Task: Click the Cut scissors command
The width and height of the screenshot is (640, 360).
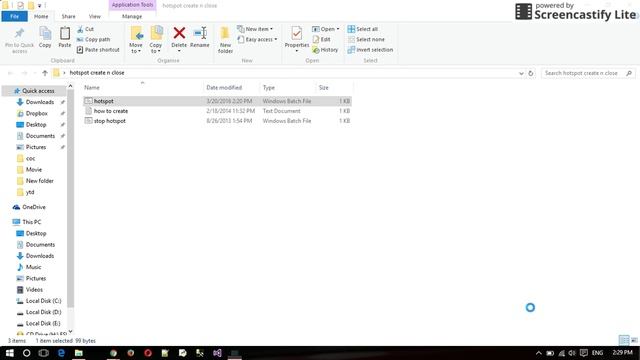Action: coord(85,29)
